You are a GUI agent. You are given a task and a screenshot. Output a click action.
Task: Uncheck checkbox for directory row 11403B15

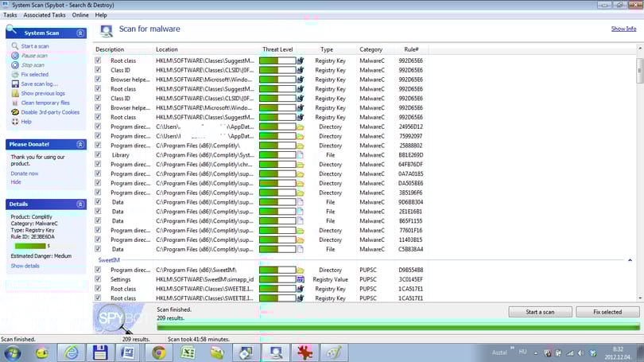(98, 239)
